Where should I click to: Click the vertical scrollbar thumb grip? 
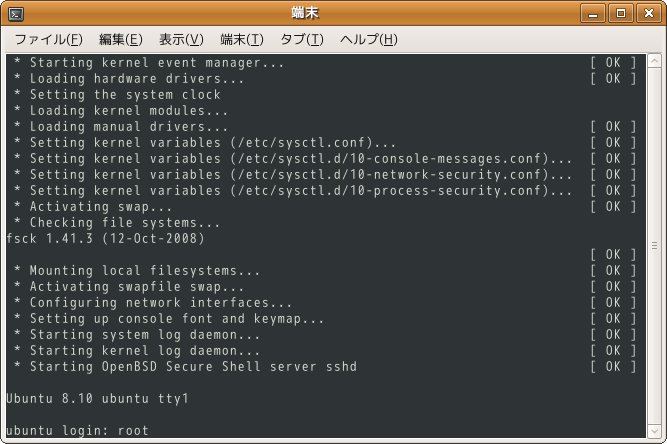(654, 246)
